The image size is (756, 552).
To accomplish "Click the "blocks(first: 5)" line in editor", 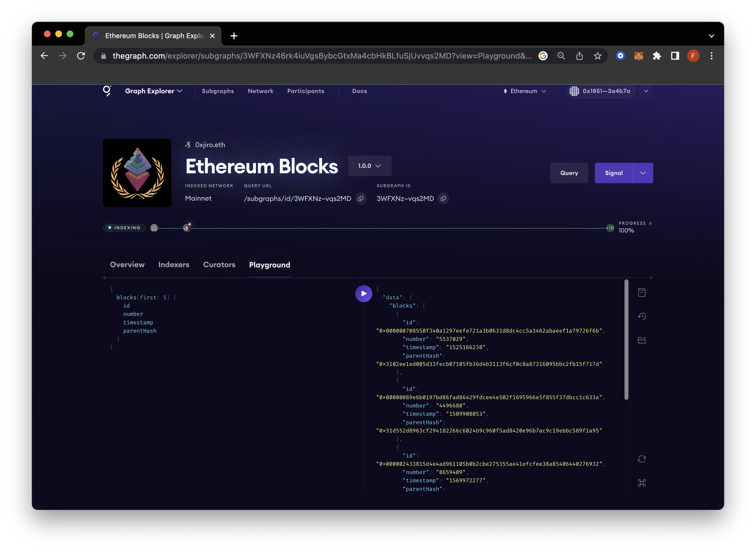I will pos(146,297).
